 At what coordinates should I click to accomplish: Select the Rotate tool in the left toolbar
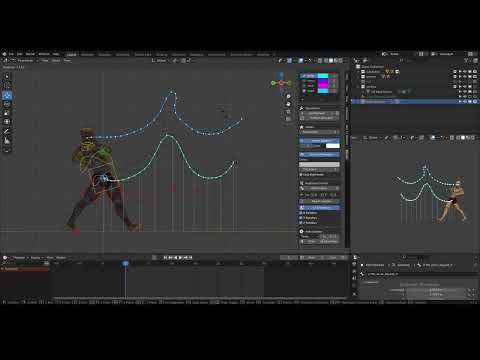tap(7, 104)
